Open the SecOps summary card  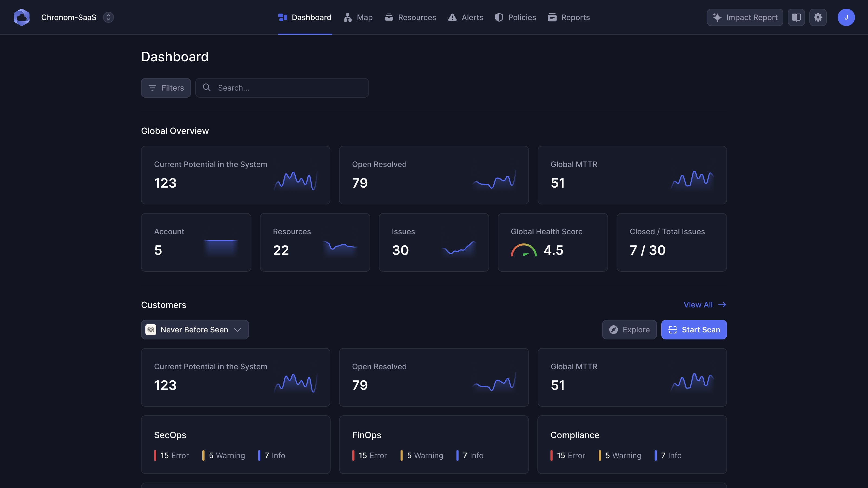point(235,444)
